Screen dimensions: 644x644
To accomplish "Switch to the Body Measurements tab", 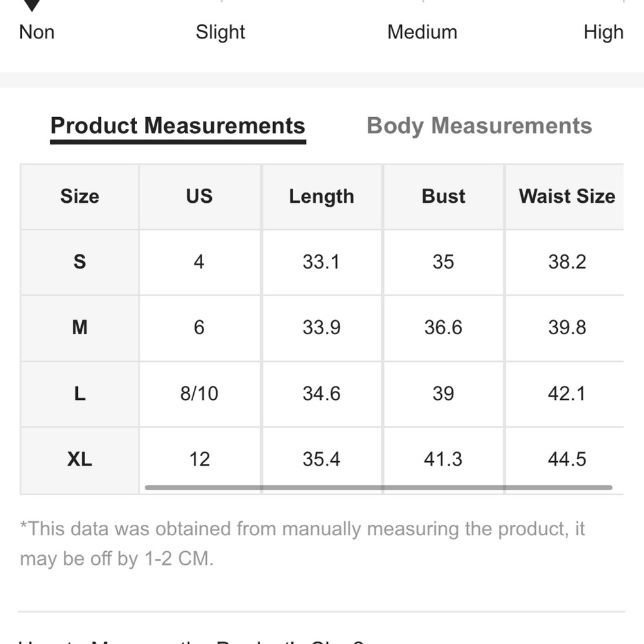I will (x=479, y=126).
